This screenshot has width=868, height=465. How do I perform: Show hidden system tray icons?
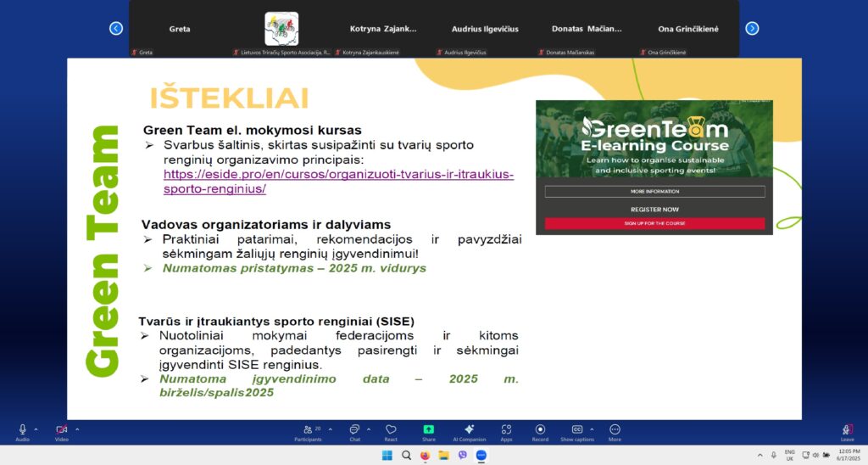[x=760, y=456]
